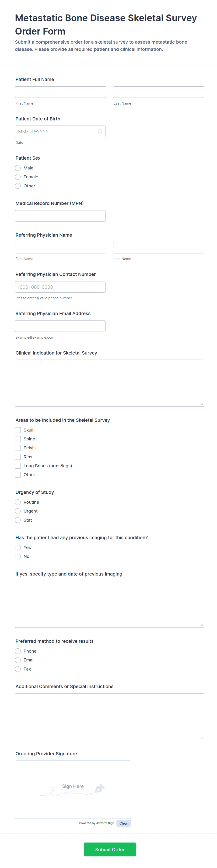
Task: Sign in the Ordering Provider Signature box
Action: [73, 789]
